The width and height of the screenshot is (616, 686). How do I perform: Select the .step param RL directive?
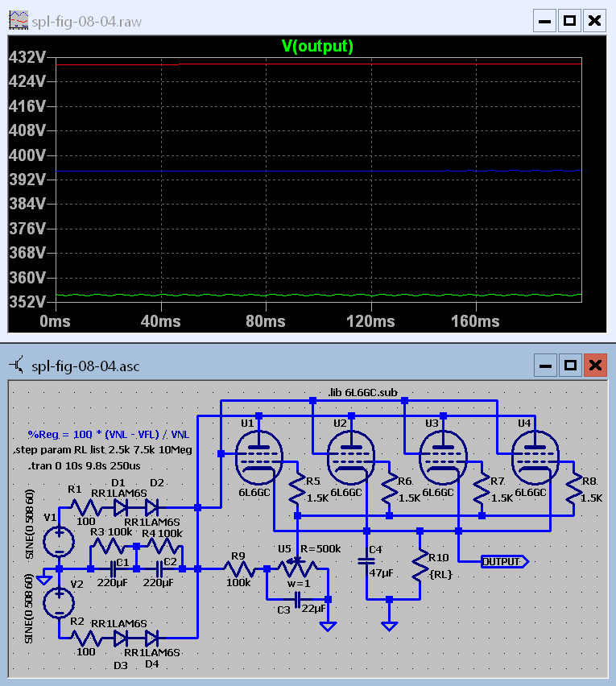click(102, 450)
